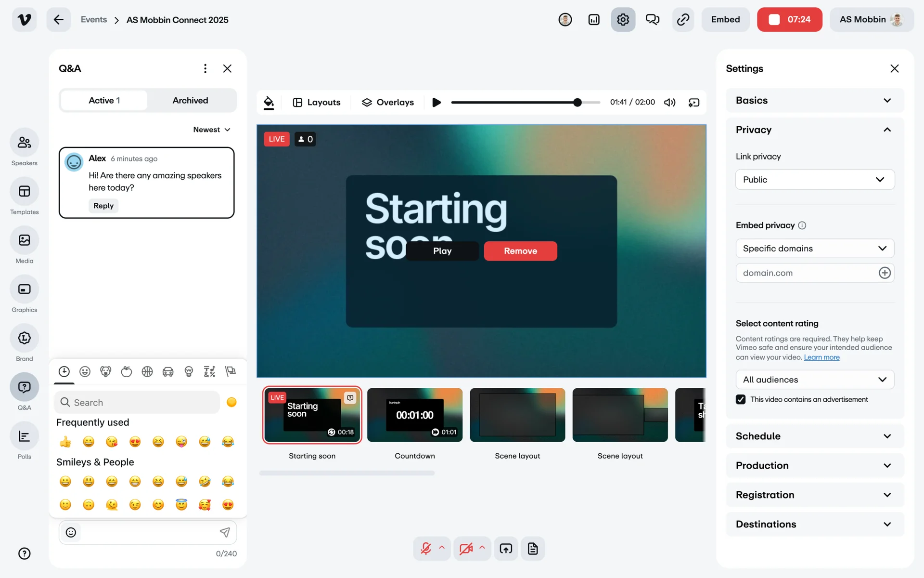Click the add domain plus icon
924x578 pixels.
click(x=885, y=273)
